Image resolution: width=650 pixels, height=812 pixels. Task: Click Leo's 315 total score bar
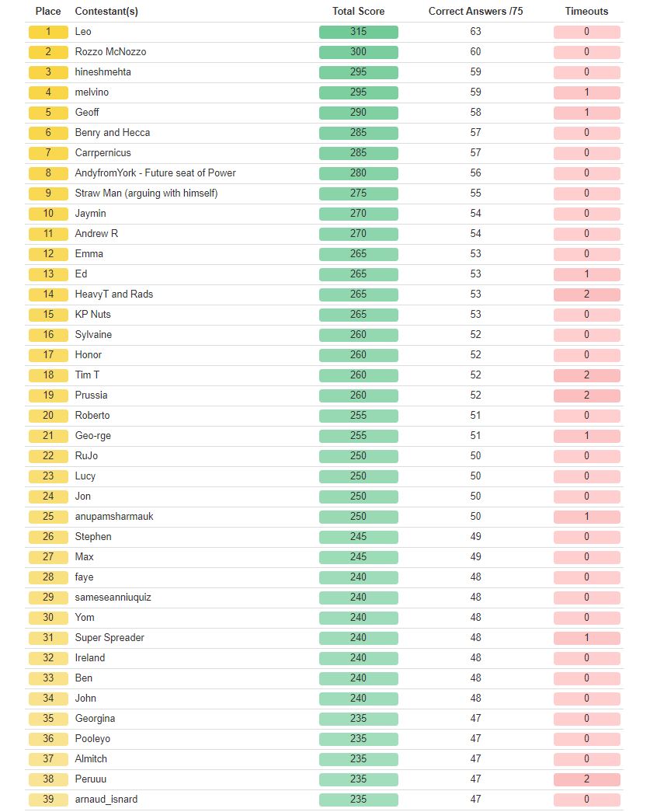(x=358, y=32)
